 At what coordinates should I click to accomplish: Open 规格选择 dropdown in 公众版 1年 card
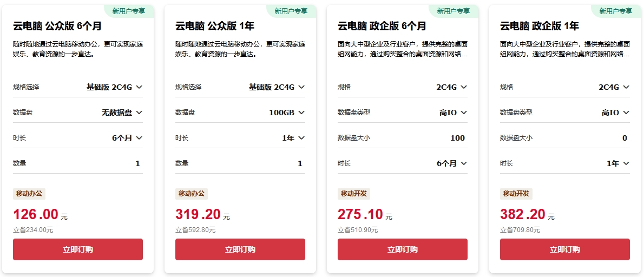(277, 87)
